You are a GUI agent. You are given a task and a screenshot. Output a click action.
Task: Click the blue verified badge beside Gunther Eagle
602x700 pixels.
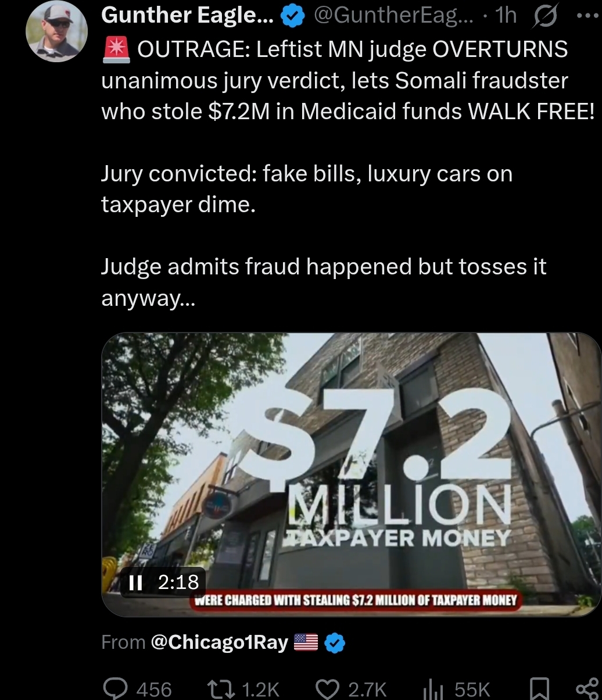(x=293, y=17)
